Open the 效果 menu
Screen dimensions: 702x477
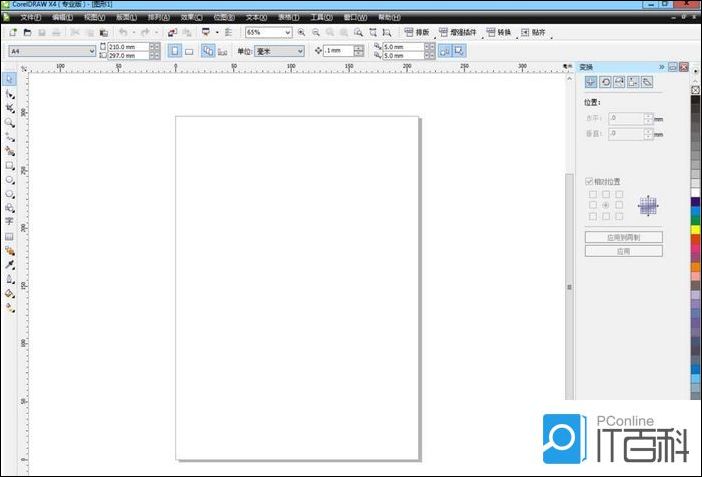(190, 17)
